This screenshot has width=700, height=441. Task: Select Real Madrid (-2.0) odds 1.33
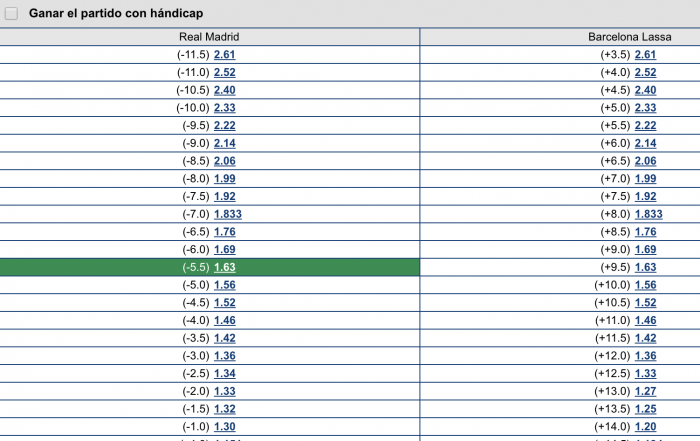pos(225,391)
